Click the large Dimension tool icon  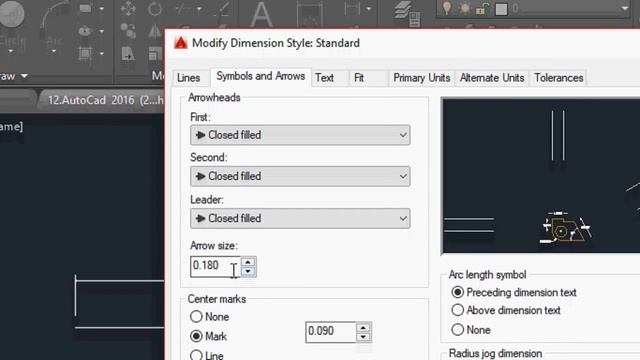310,15
